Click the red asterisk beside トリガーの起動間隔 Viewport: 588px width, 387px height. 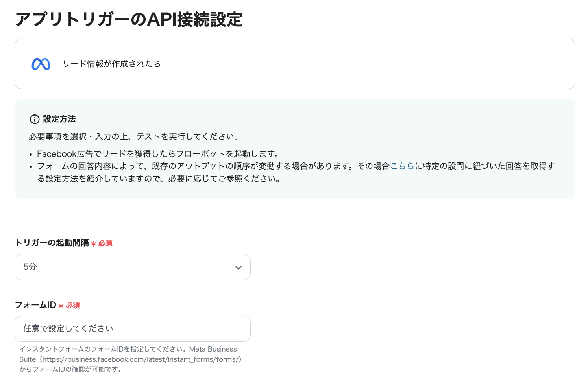click(x=94, y=243)
